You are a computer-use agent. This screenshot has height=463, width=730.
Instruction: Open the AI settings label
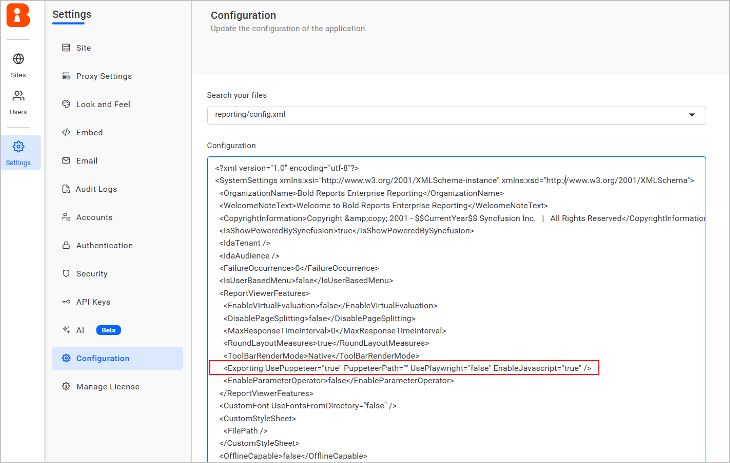pyautogui.click(x=80, y=330)
